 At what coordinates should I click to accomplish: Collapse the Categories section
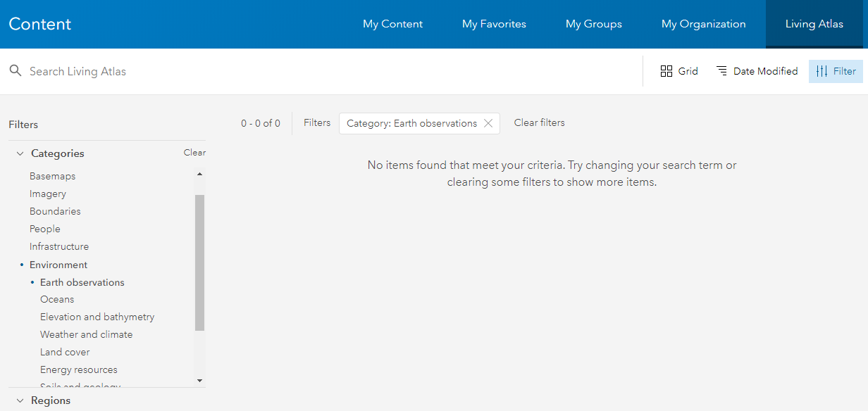[x=20, y=153]
